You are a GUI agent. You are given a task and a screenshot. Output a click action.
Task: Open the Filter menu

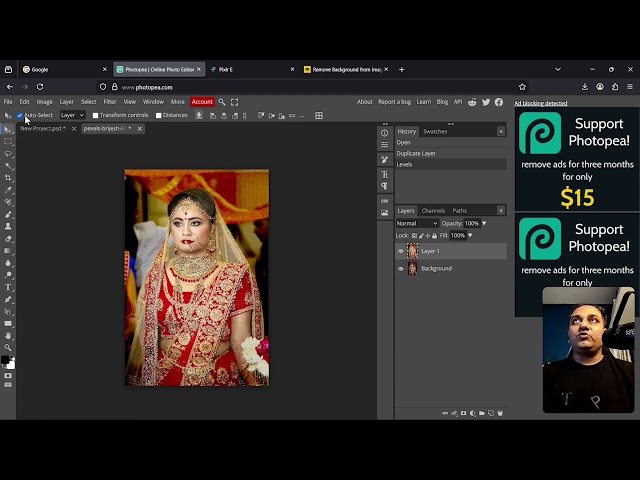[110, 102]
